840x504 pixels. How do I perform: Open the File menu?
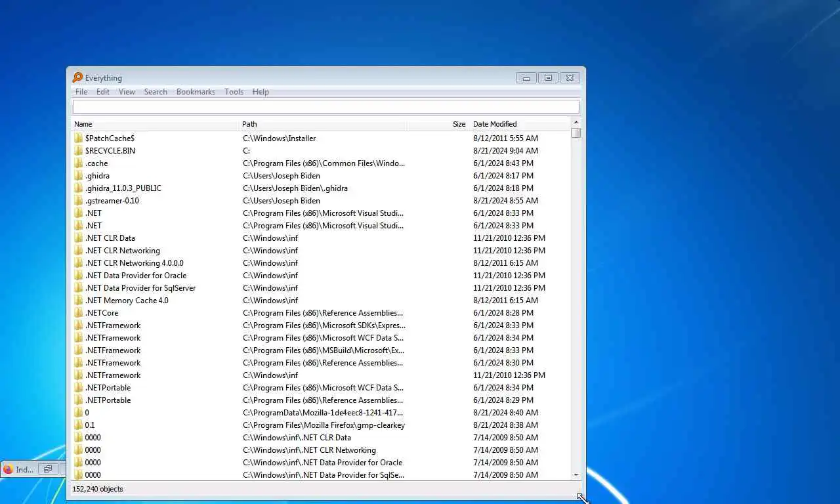tap(81, 92)
